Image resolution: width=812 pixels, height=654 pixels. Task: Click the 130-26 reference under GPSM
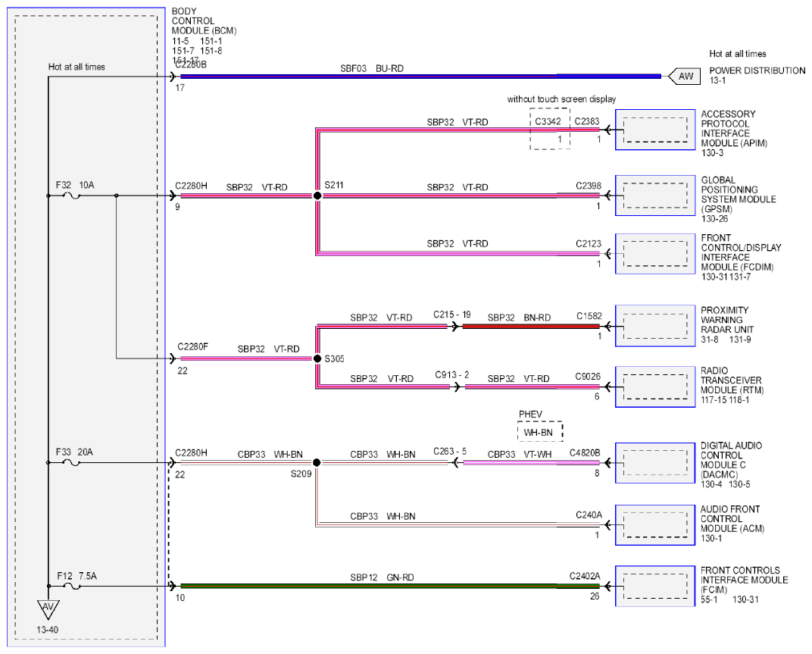714,219
